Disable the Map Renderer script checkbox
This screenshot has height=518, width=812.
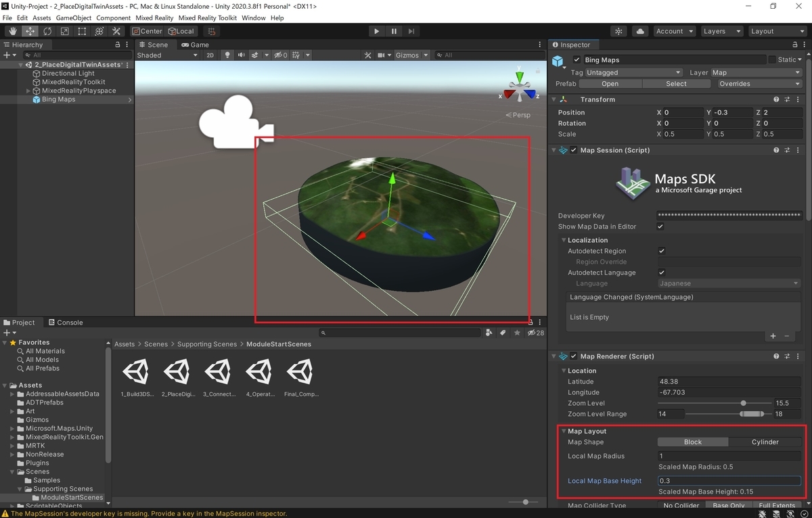[574, 356]
